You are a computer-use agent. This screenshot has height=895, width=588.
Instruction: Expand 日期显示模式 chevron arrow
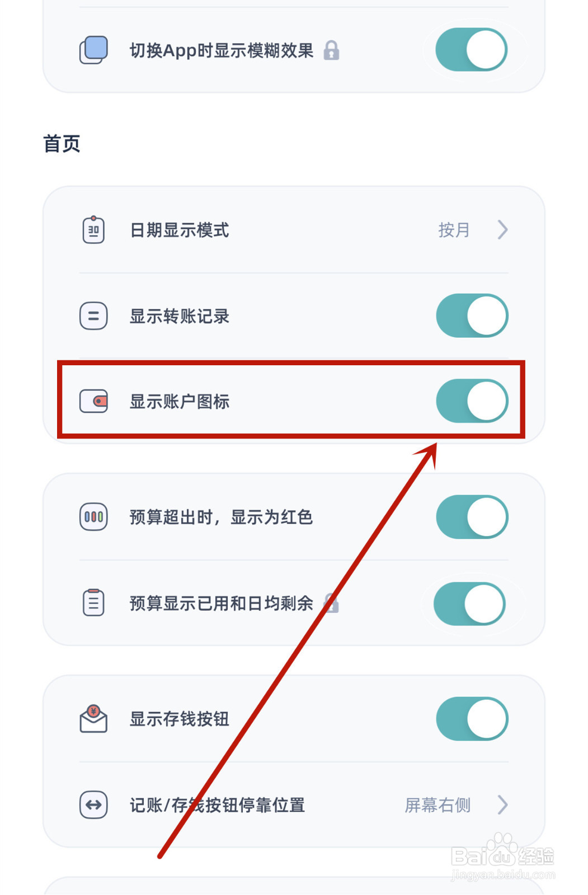tap(502, 230)
